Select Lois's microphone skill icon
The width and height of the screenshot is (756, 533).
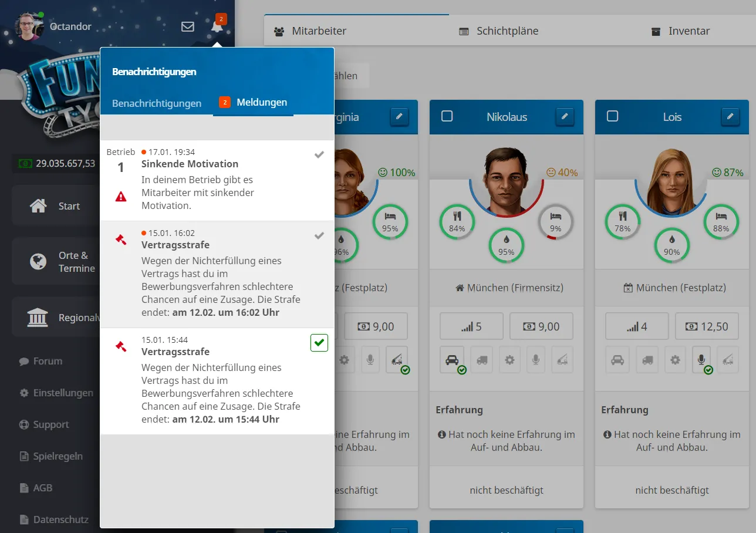[x=700, y=360]
